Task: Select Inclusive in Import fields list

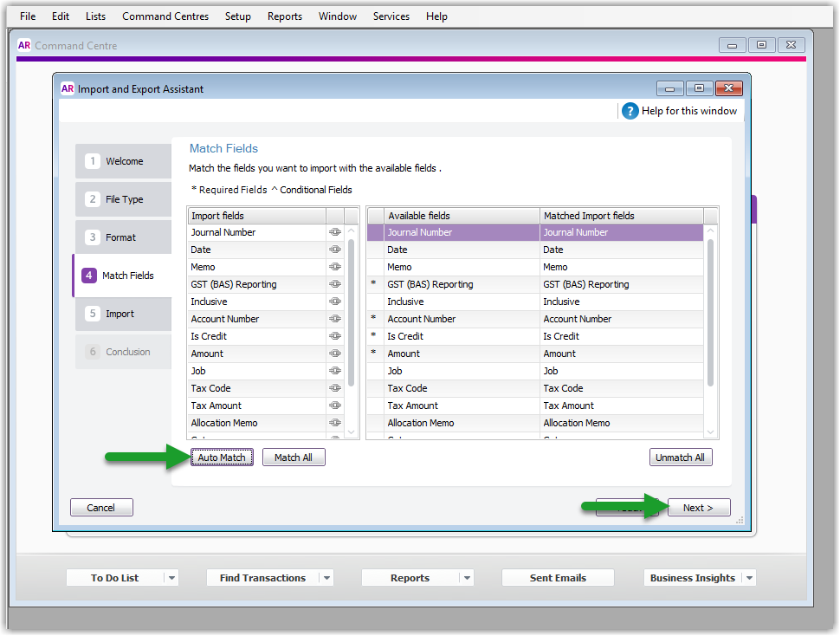Action: click(257, 302)
